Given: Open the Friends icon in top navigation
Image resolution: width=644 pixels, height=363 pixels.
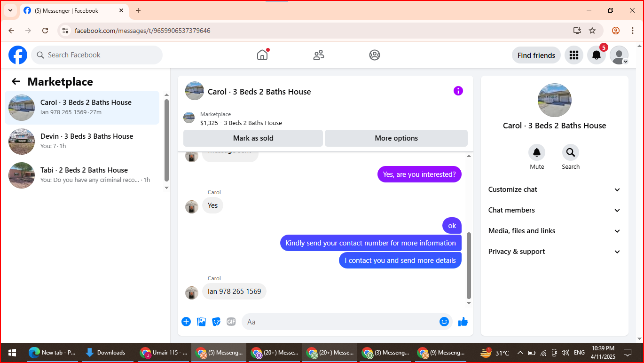Looking at the screenshot, I should click(x=319, y=55).
